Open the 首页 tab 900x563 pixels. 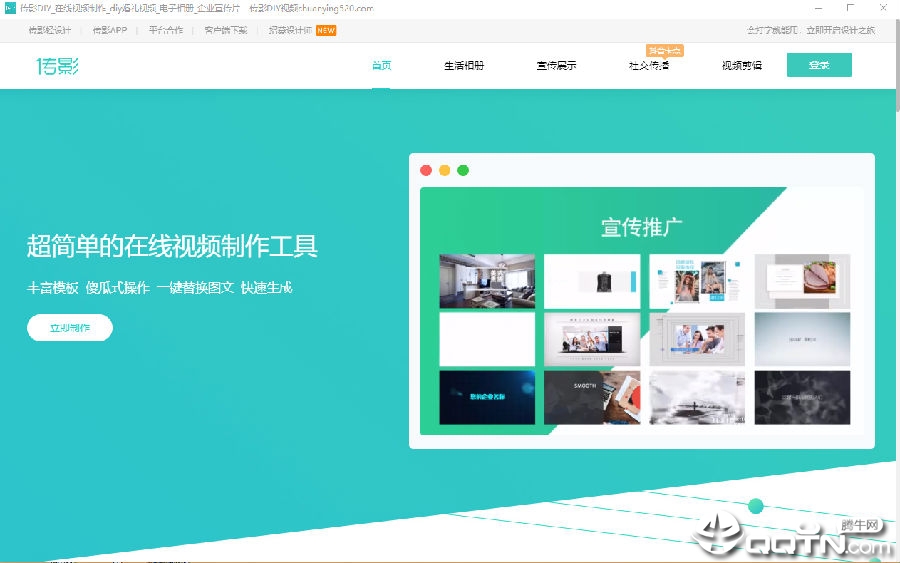(x=382, y=65)
